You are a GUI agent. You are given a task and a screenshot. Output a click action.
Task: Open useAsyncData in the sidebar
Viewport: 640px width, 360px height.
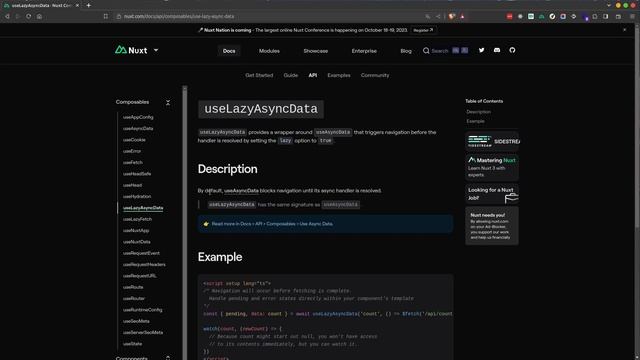coord(138,129)
